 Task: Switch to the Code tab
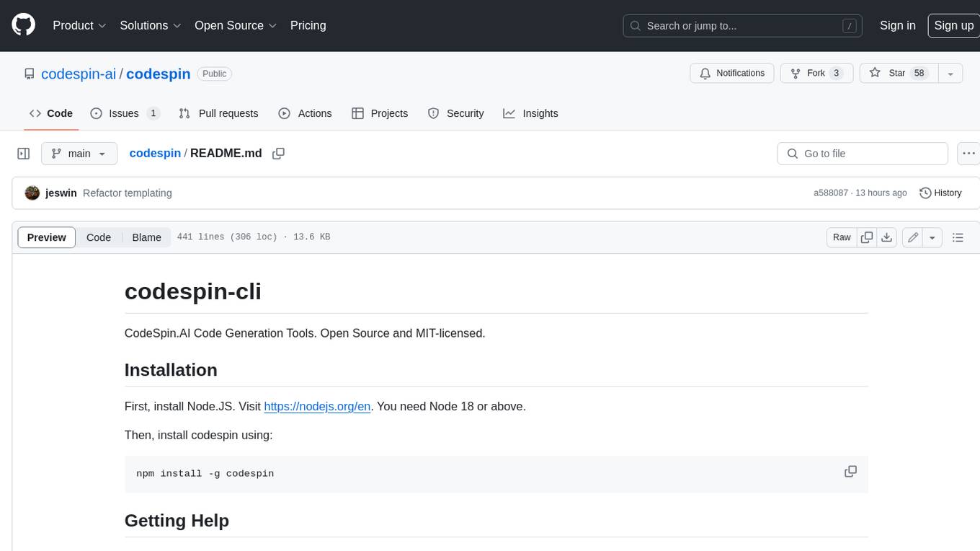point(51,113)
